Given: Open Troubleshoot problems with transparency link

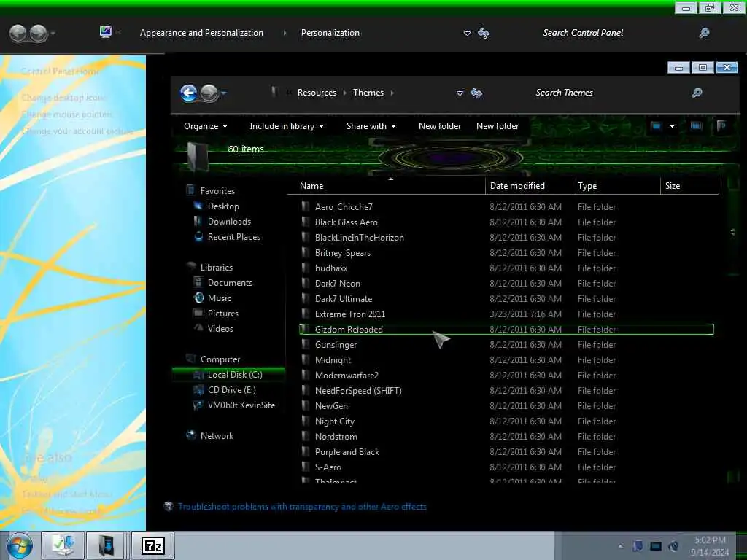Looking at the screenshot, I should pyautogui.click(x=302, y=507).
